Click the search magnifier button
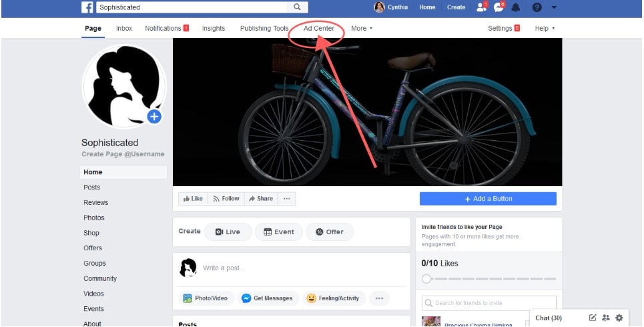This screenshot has height=327, width=644. tap(297, 7)
